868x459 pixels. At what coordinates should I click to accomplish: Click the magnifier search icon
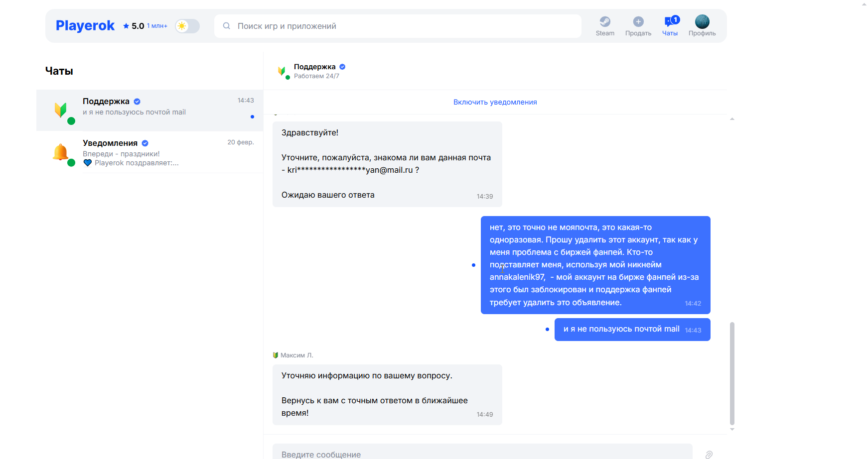point(227,26)
